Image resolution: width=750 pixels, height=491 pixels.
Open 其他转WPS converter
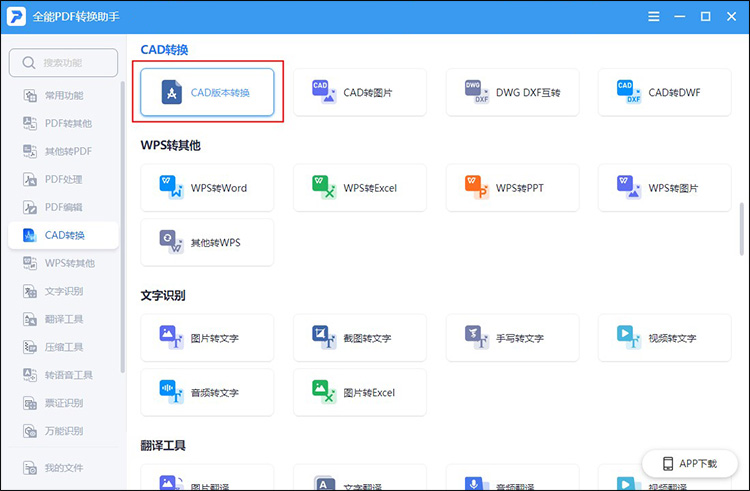point(207,242)
